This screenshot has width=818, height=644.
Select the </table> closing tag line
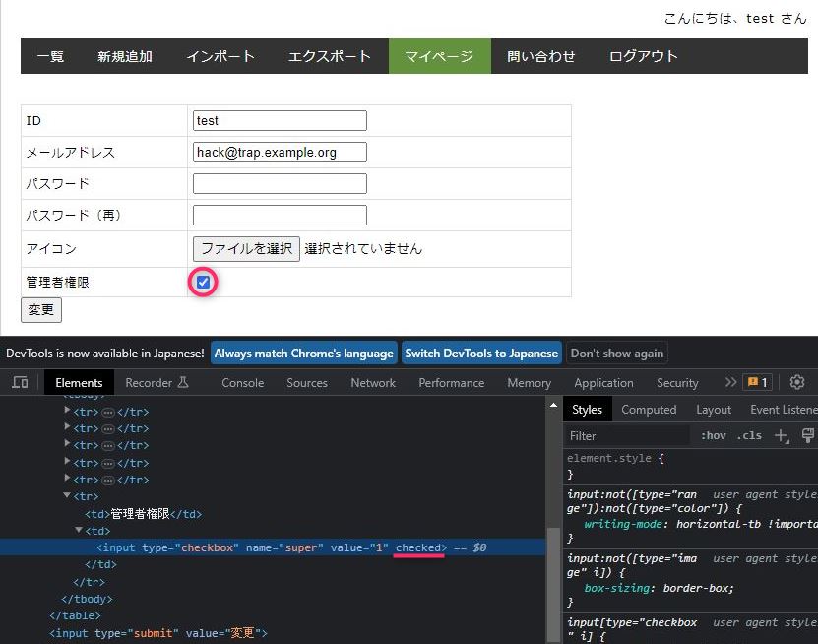(x=75, y=615)
